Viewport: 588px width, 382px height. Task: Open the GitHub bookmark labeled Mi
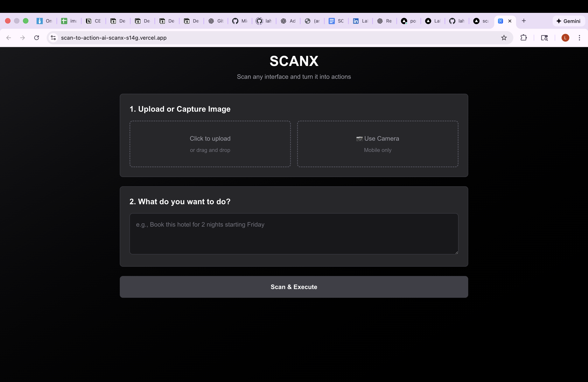pyautogui.click(x=239, y=21)
